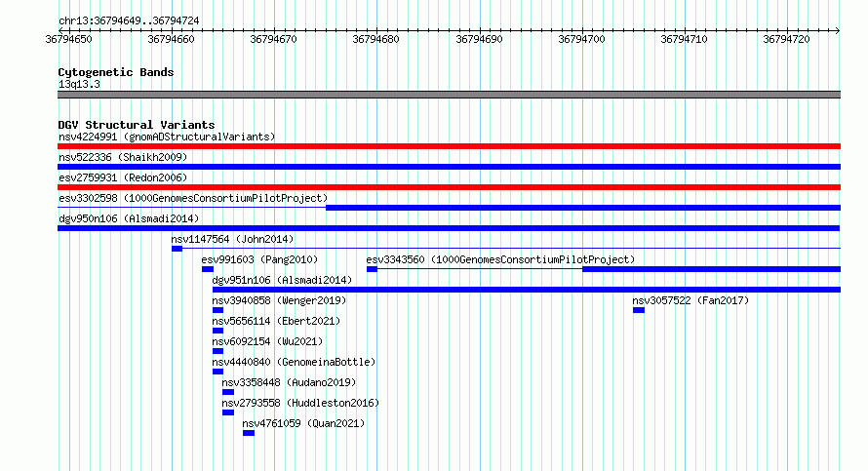
Task: Open esv3343560 (1000GenomesConsortiumPilotProject) label
Action: pos(500,259)
